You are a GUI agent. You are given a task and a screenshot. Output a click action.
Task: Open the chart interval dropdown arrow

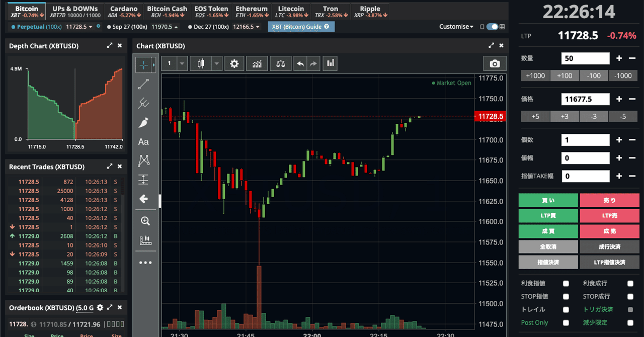tap(182, 63)
